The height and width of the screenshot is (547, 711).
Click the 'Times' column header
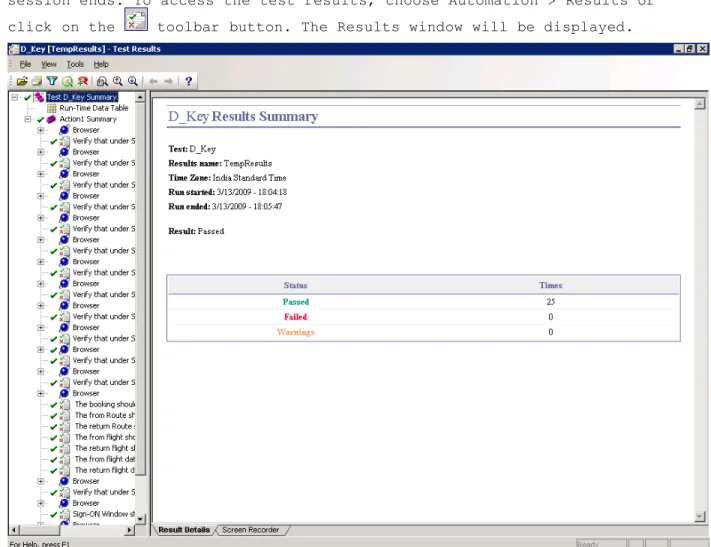(550, 285)
